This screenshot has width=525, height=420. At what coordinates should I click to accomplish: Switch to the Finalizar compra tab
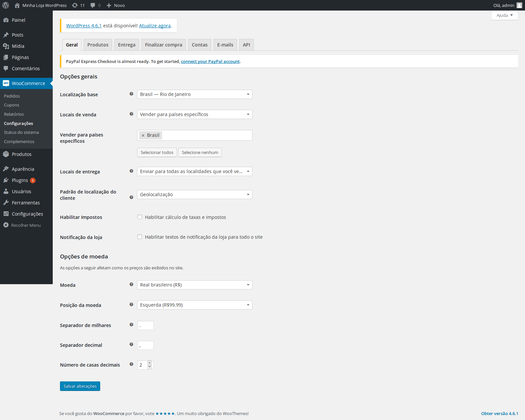click(163, 45)
